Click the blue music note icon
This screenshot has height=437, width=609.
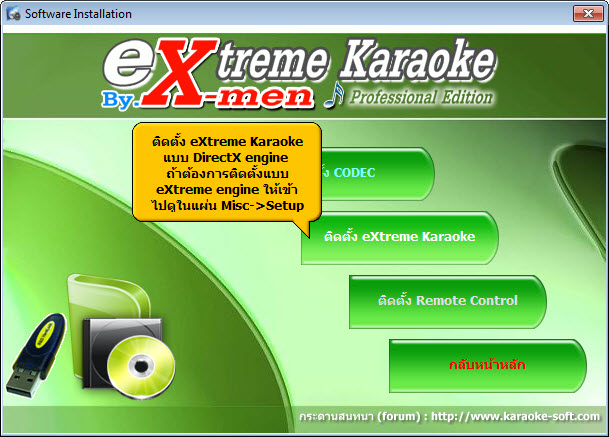334,95
